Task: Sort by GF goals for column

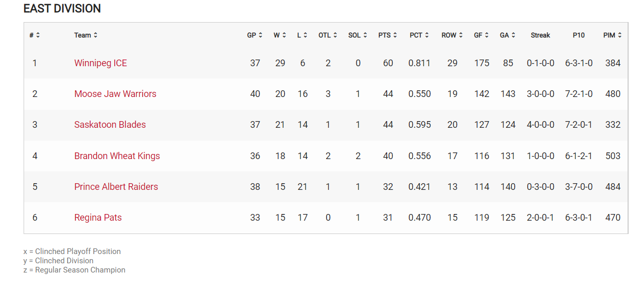Action: (x=487, y=35)
